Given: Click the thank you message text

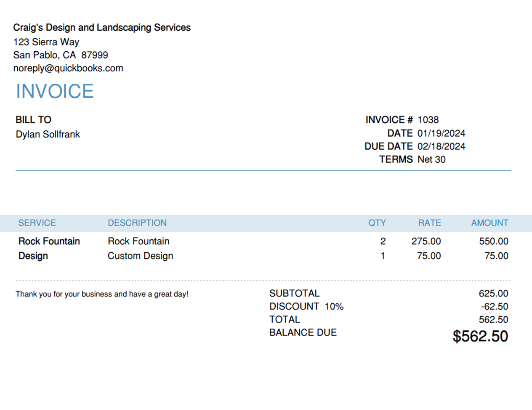Looking at the screenshot, I should (x=102, y=294).
